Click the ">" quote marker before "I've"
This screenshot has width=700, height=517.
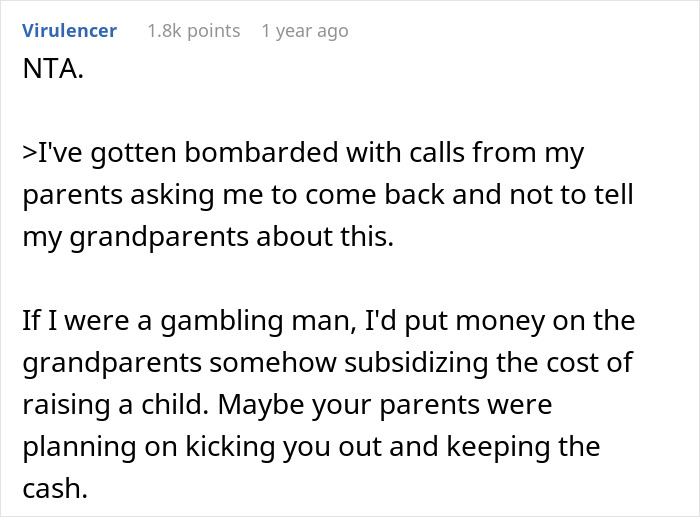(26, 154)
